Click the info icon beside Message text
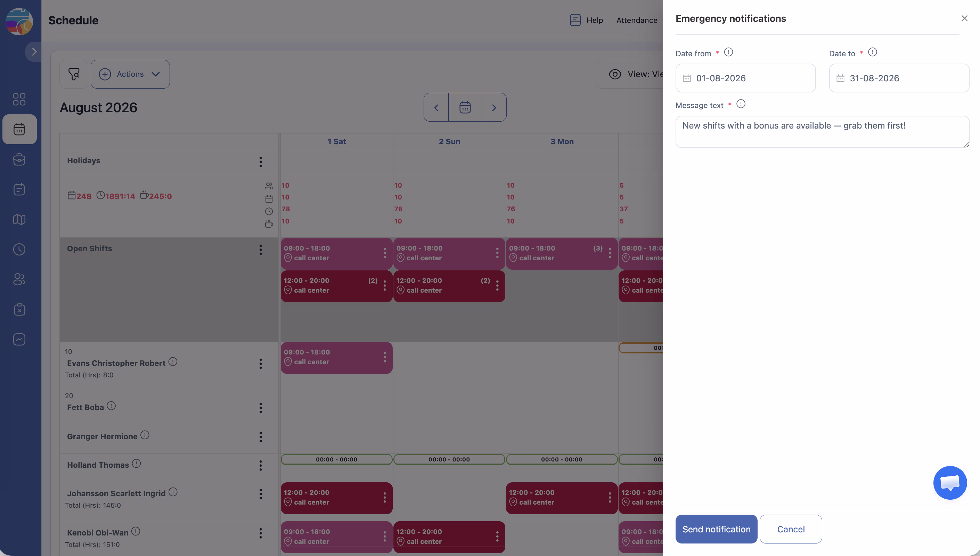This screenshot has width=980, height=556. coord(741,104)
